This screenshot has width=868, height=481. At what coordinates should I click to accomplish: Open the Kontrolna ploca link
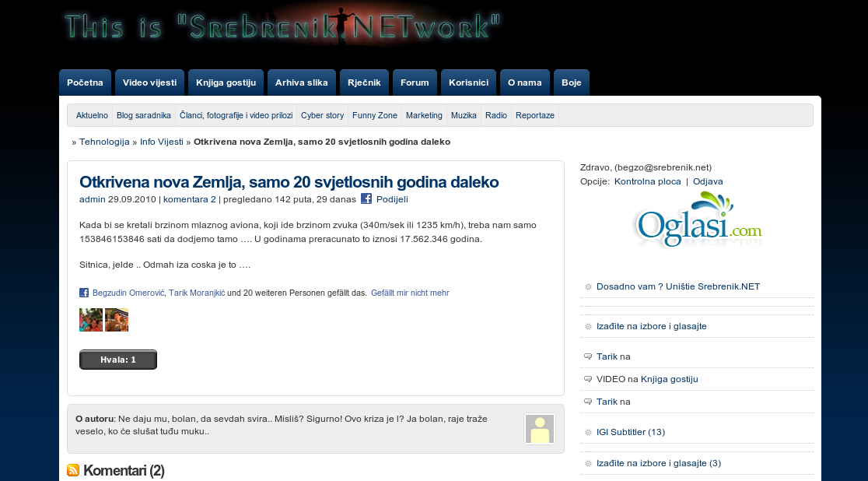point(648,181)
